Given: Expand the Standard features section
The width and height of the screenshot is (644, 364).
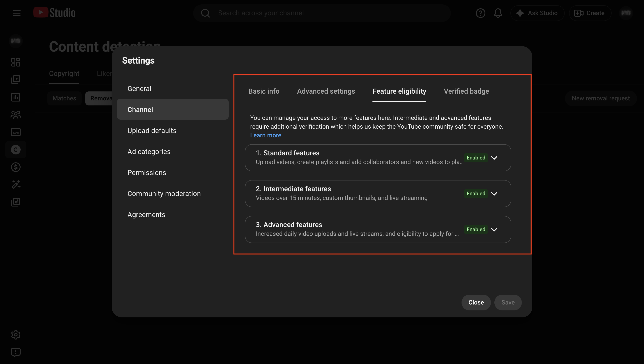Looking at the screenshot, I should pyautogui.click(x=494, y=158).
